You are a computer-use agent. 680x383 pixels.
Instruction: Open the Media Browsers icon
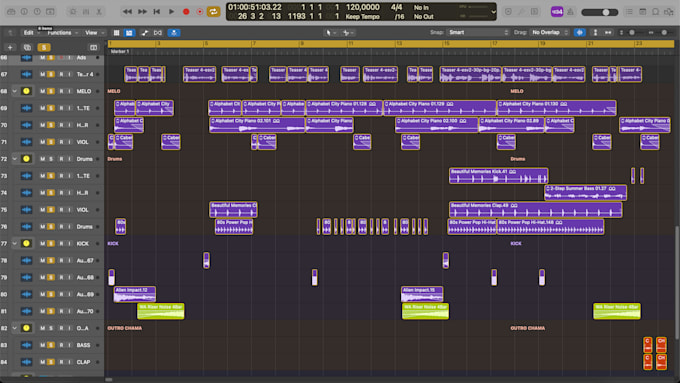669,12
